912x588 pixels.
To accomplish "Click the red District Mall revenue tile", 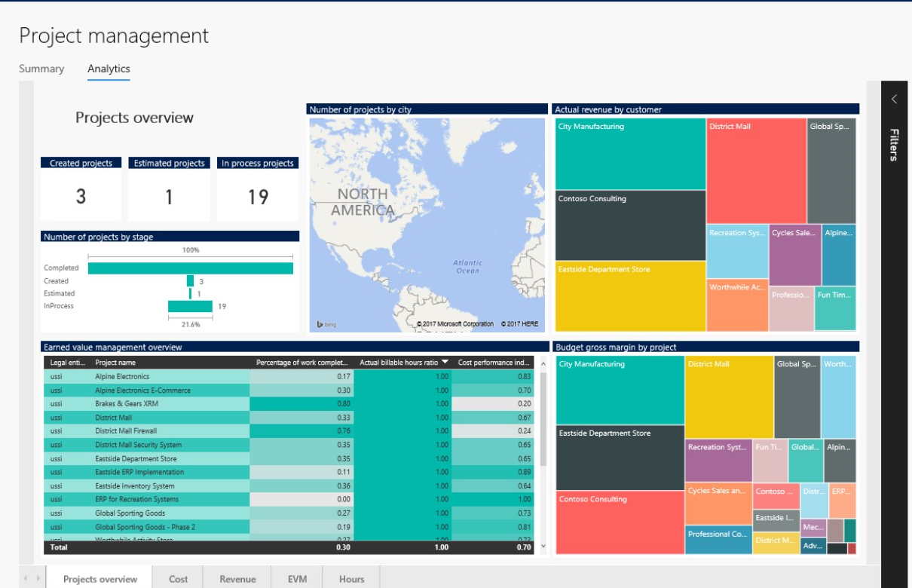I will click(756, 171).
